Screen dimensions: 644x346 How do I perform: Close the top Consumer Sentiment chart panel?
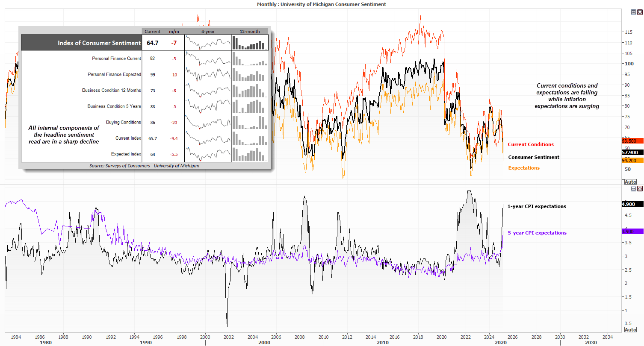(x=640, y=12)
